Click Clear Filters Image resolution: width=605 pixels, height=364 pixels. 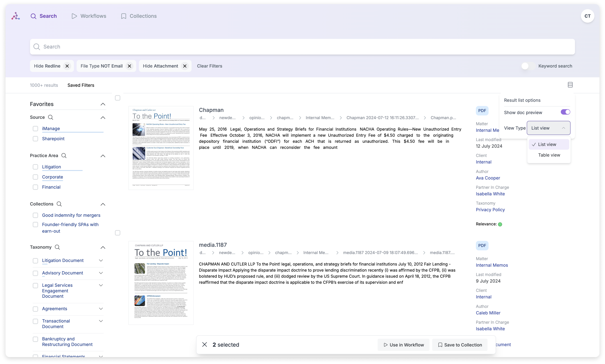click(x=209, y=66)
